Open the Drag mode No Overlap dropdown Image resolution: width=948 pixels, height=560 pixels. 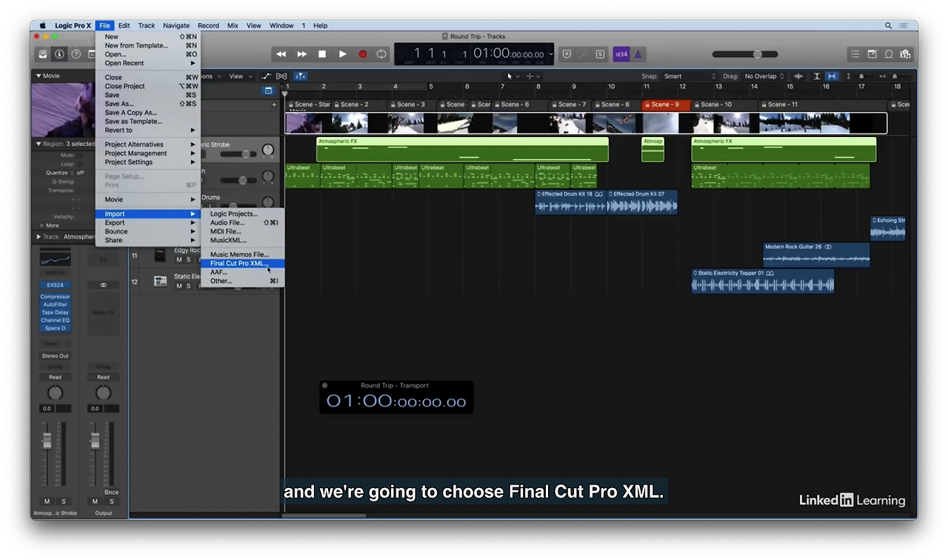point(764,76)
